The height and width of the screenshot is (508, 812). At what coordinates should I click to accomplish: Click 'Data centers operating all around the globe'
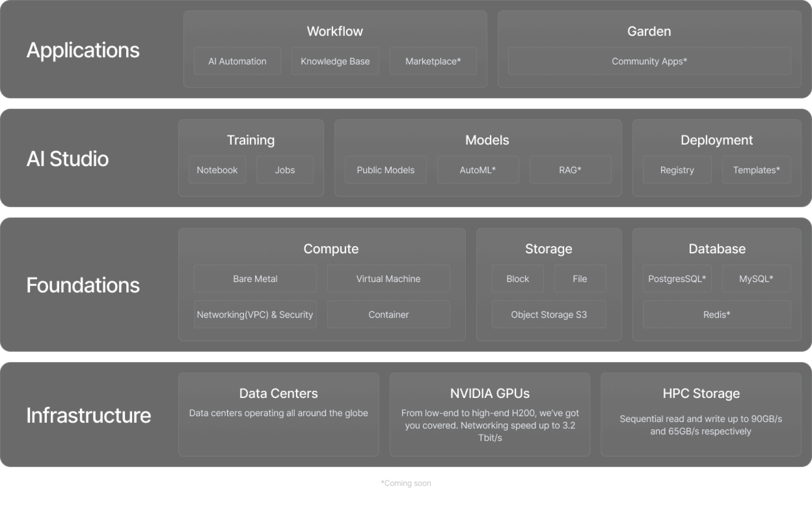tap(278, 413)
